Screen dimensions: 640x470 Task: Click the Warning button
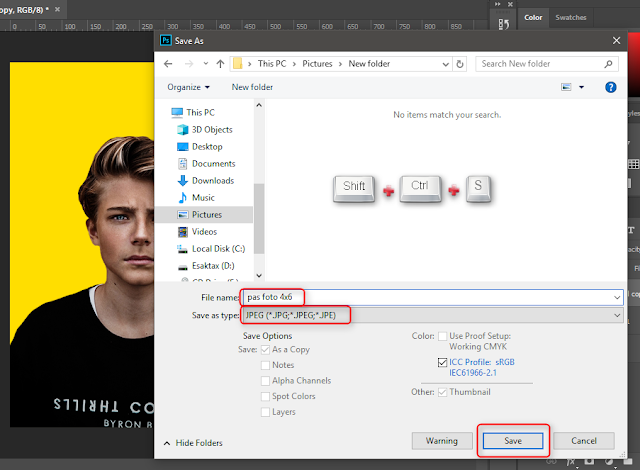coord(442,441)
